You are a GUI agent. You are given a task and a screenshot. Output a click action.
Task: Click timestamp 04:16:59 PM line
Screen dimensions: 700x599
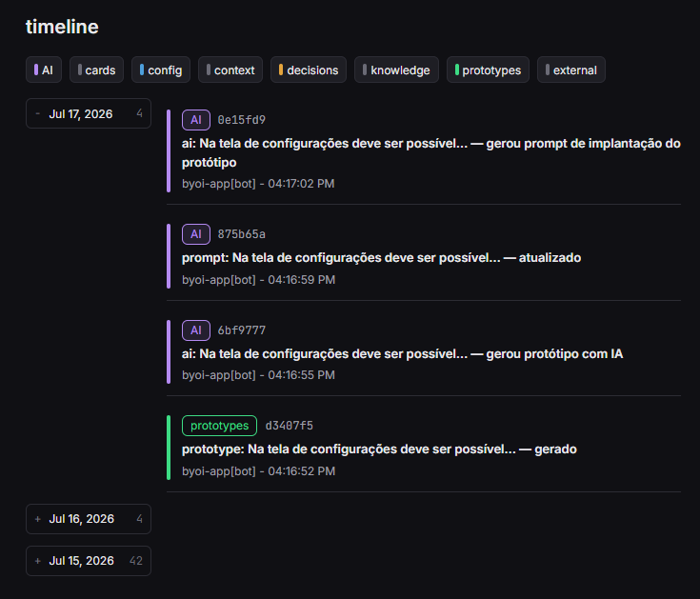pos(258,280)
